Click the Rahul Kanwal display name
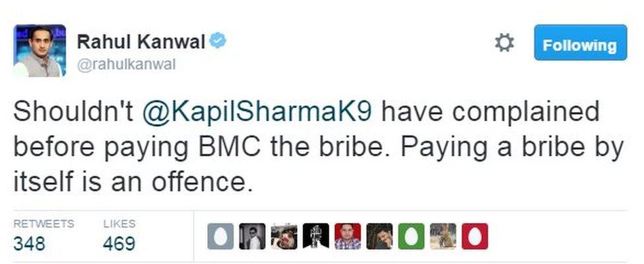The image size is (644, 264). (141, 42)
